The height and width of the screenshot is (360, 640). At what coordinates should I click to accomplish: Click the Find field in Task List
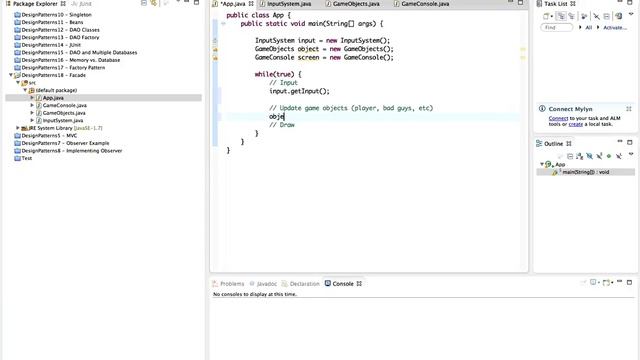[556, 27]
